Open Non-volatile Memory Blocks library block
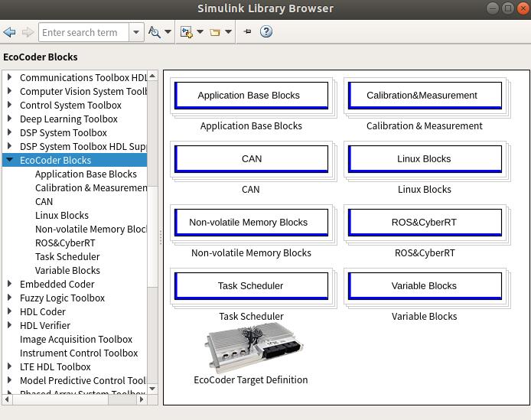The width and height of the screenshot is (531, 420). [251, 223]
